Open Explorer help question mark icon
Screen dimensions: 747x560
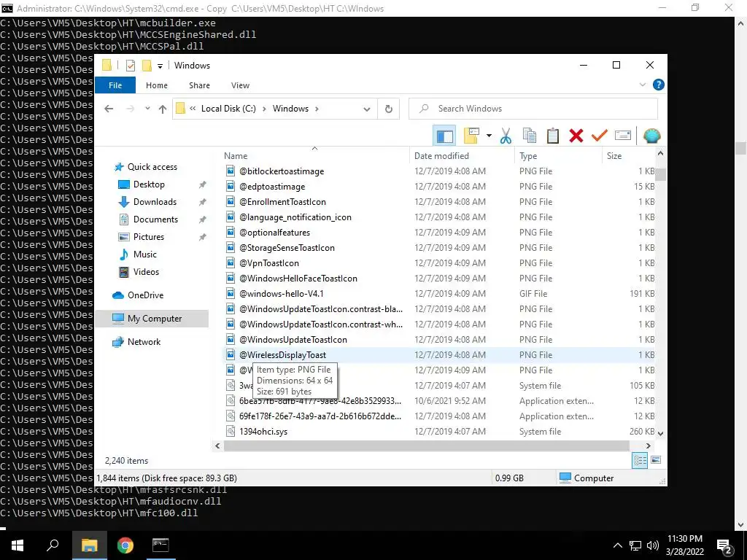click(659, 85)
